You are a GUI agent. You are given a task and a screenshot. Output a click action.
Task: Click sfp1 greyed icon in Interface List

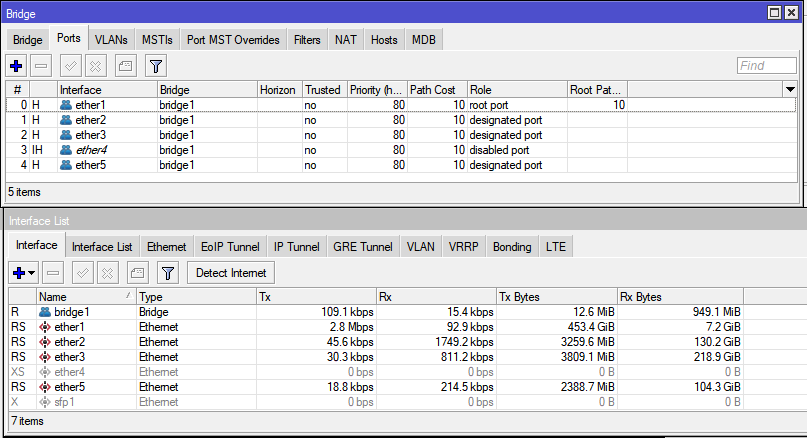45,402
